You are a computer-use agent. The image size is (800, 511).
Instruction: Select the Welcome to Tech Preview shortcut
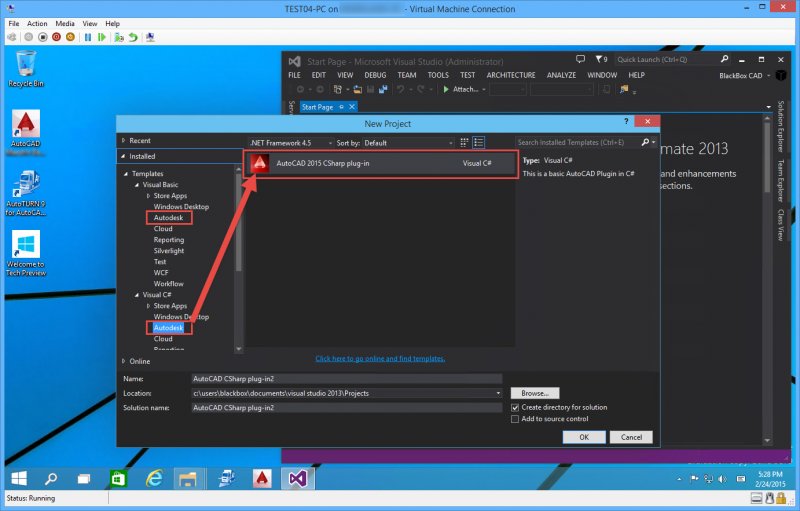point(26,253)
